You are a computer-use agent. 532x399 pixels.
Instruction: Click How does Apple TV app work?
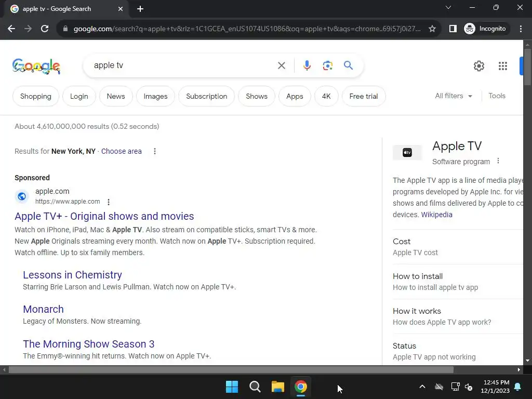click(442, 322)
